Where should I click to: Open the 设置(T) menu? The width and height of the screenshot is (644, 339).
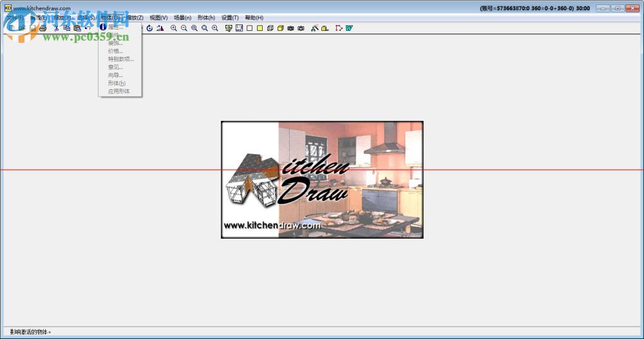click(x=230, y=17)
